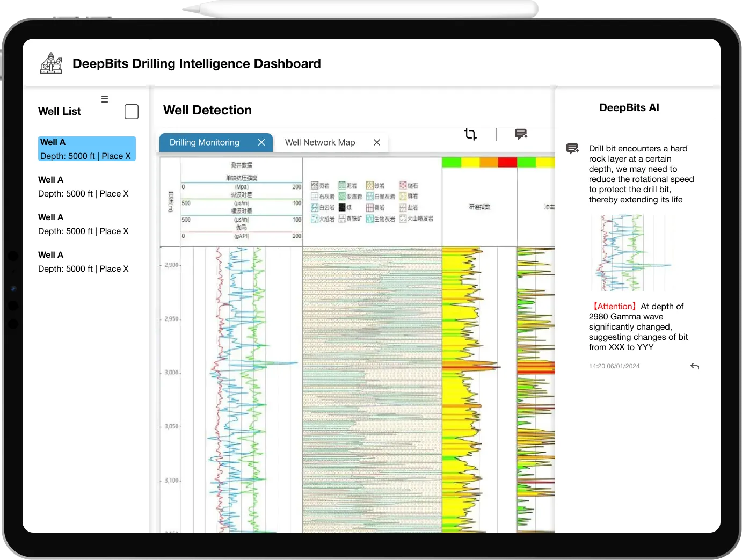Close the Well Network Map tab

point(377,142)
